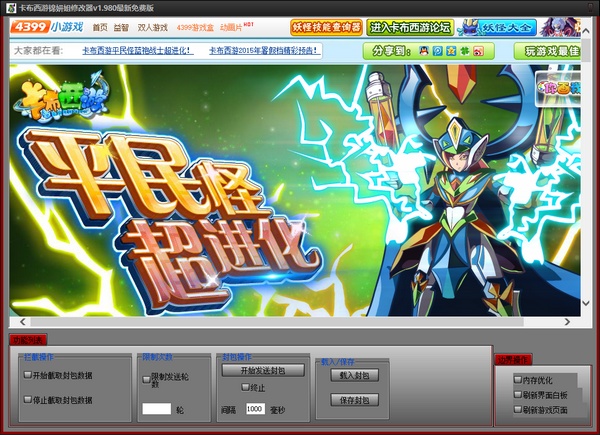Enter the 进入卡布西游论坛 forum
This screenshot has height=435, width=600.
[x=410, y=28]
